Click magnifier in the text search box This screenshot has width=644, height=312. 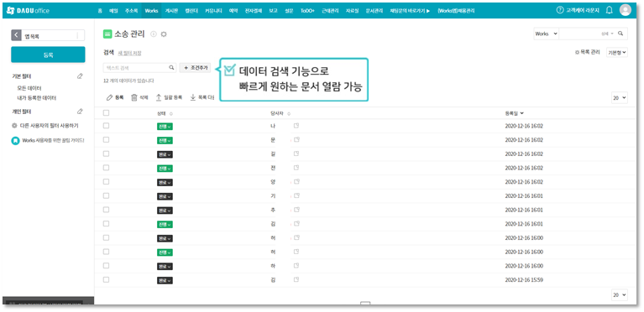pyautogui.click(x=171, y=68)
